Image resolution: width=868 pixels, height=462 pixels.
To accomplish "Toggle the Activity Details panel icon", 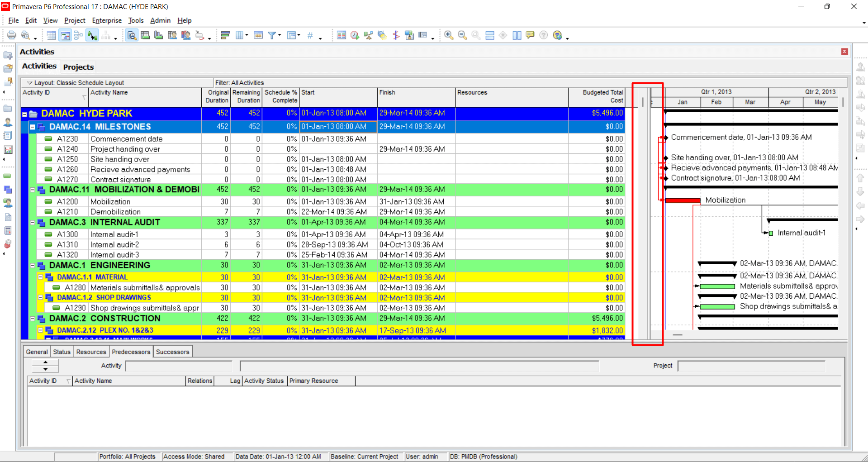I will (x=132, y=35).
